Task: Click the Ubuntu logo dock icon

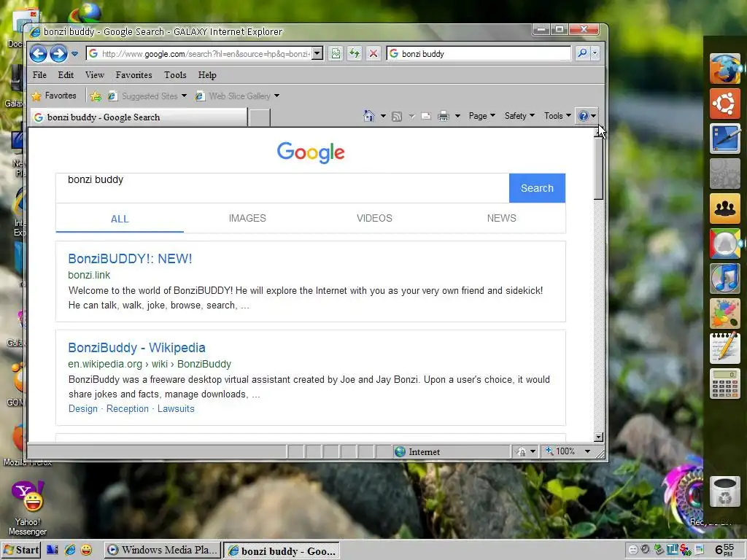Action: pos(725,104)
